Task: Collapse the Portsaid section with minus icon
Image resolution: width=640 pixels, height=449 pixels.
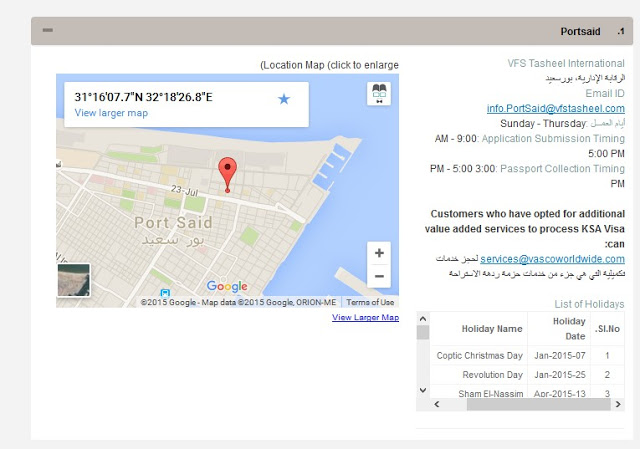Action: pos(48,30)
